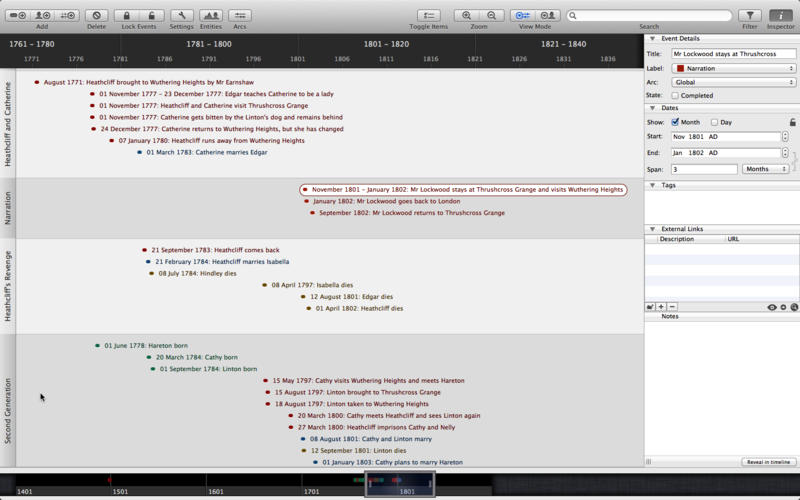Toggle the Inspector panel icon
This screenshot has height=500, width=800.
(780, 16)
